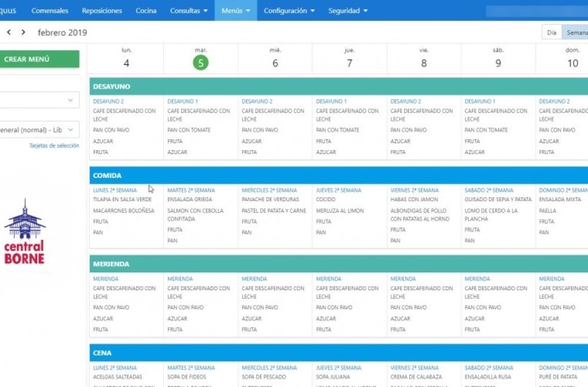The width and height of the screenshot is (588, 387).
Task: Expand the Configuración menu
Action: click(289, 10)
